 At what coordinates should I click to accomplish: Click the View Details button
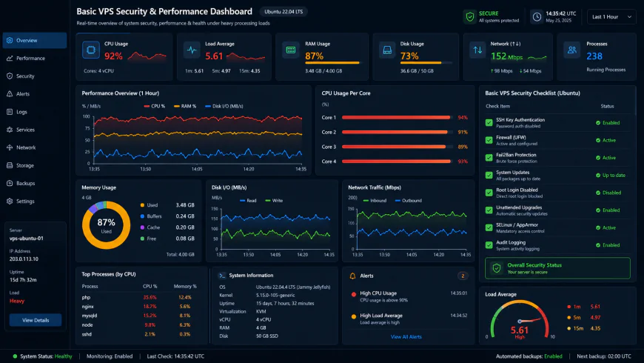(x=36, y=320)
